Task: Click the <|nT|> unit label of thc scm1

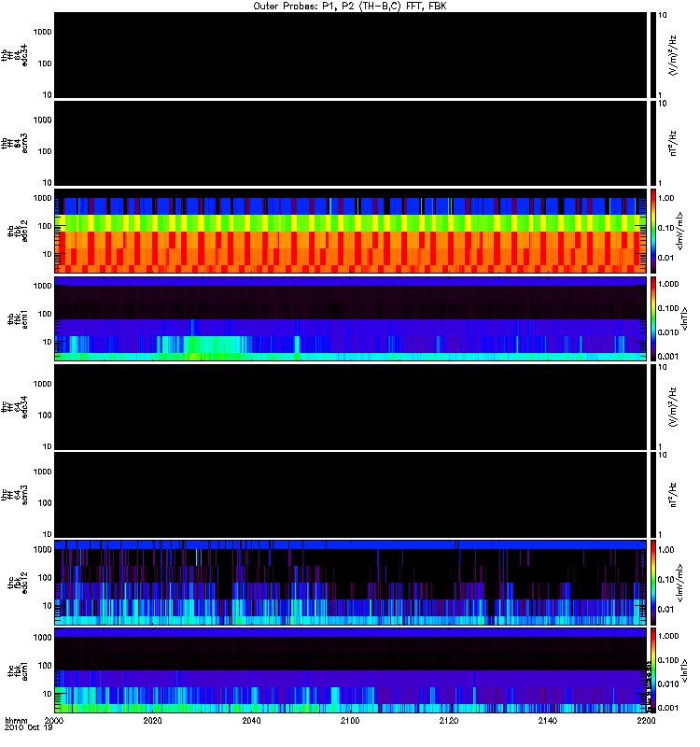Action: pyautogui.click(x=684, y=670)
